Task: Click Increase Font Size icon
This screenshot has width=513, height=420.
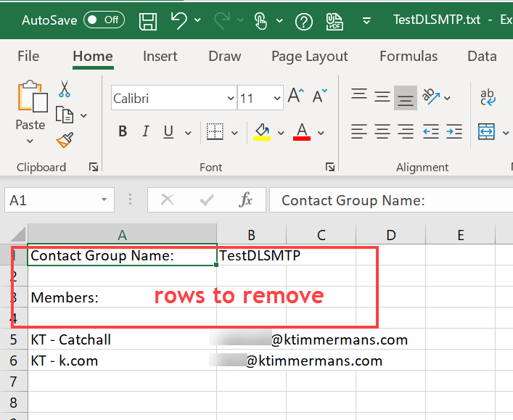Action: (x=296, y=96)
